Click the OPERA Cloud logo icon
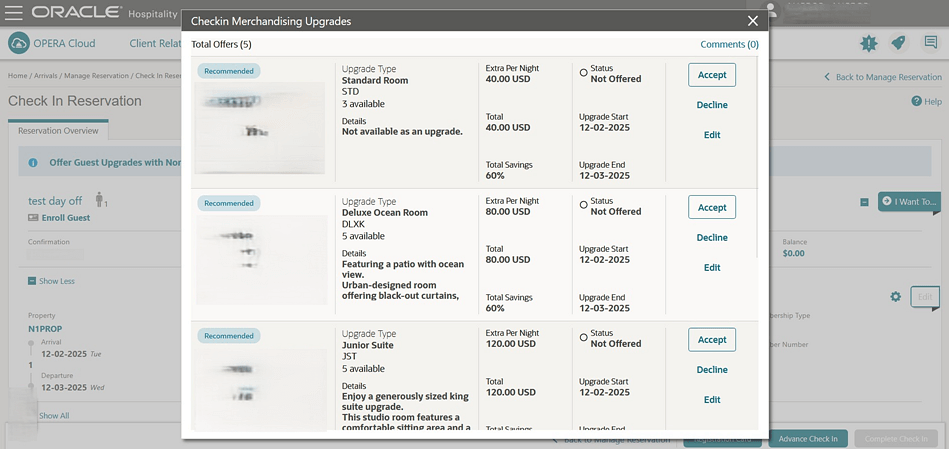The height and width of the screenshot is (449, 949). (x=19, y=44)
